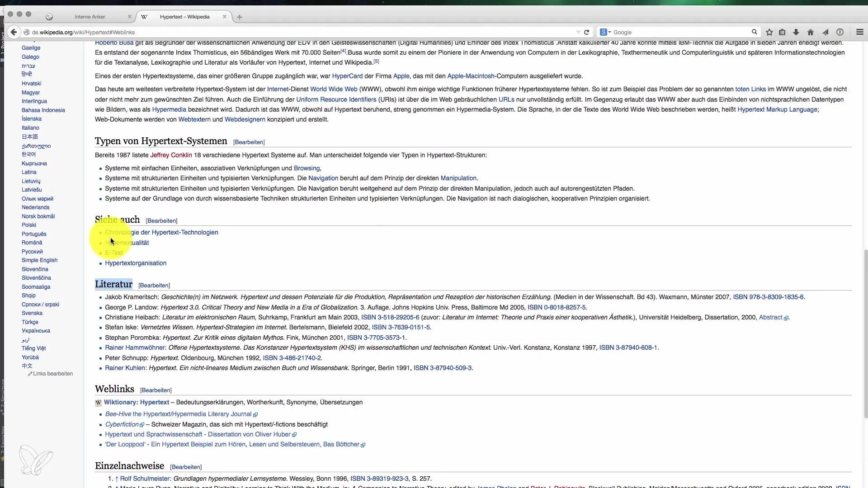Switch language to Italiano
This screenshot has height=488, width=868.
(30, 128)
